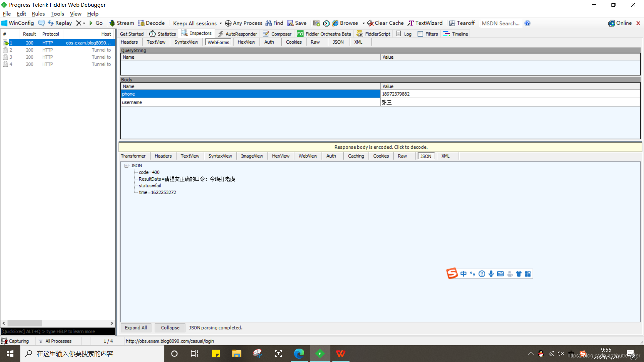Screen dimensions: 644x362
Task: Toggle the Filters checkbox tab
Action: tap(428, 34)
